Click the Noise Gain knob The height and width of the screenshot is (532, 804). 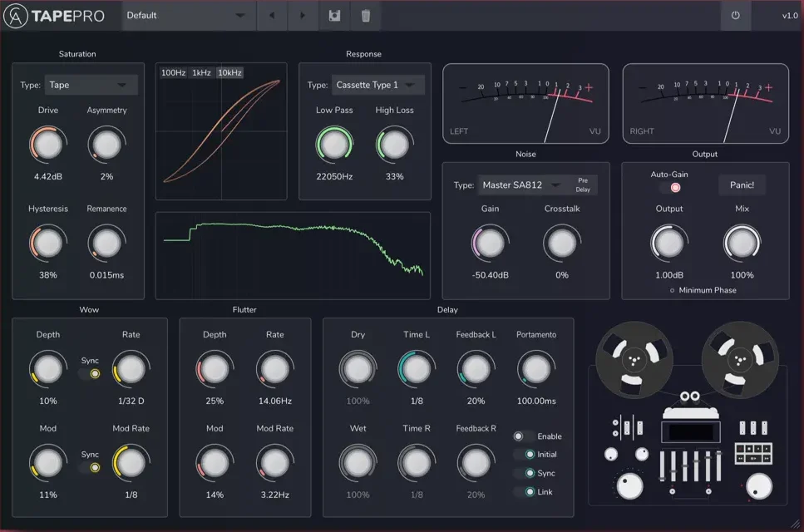491,243
